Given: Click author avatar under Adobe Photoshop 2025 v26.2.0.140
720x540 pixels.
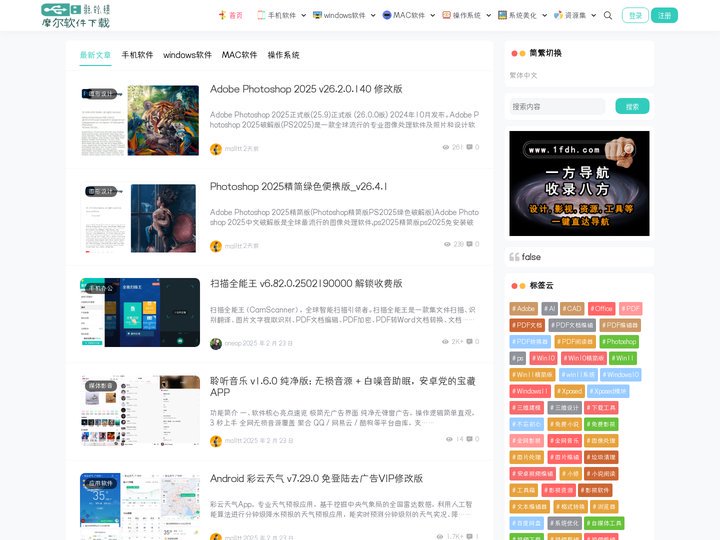Looking at the screenshot, I should pyautogui.click(x=216, y=149).
